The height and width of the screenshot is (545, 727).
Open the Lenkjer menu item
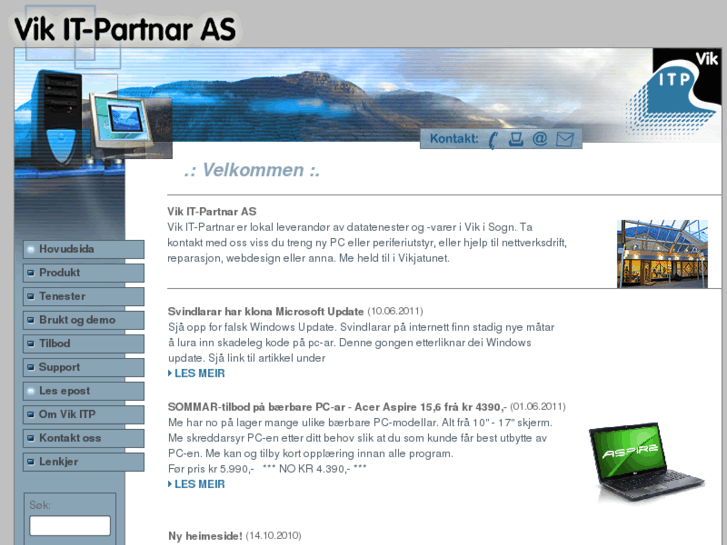coord(83,462)
